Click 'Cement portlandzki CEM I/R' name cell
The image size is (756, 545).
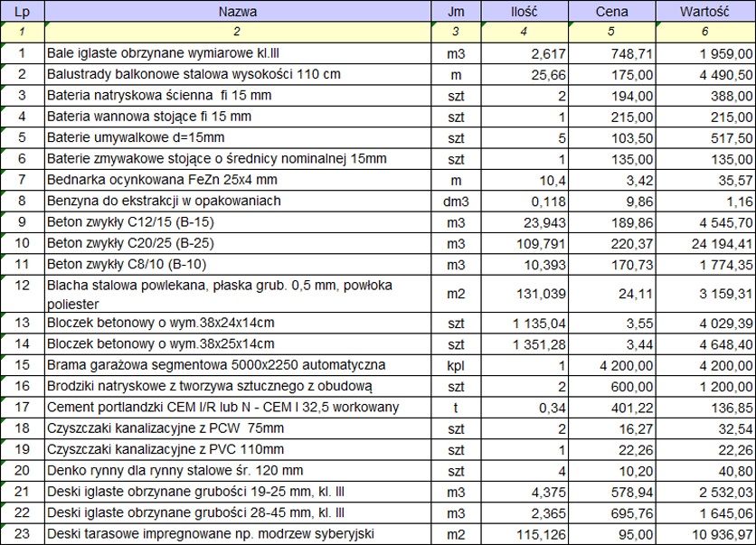point(238,408)
